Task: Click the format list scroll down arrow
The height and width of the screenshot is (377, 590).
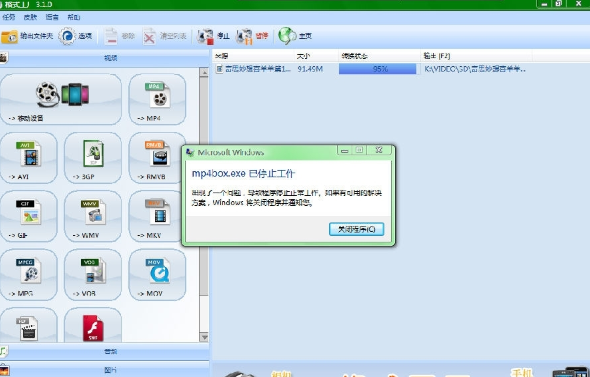Action: coord(204,337)
